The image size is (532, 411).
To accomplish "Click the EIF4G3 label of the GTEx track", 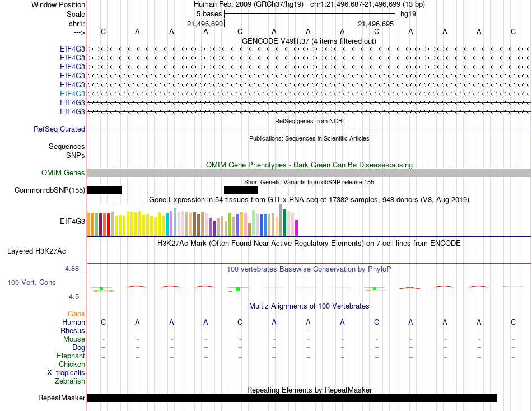I will coord(72,221).
